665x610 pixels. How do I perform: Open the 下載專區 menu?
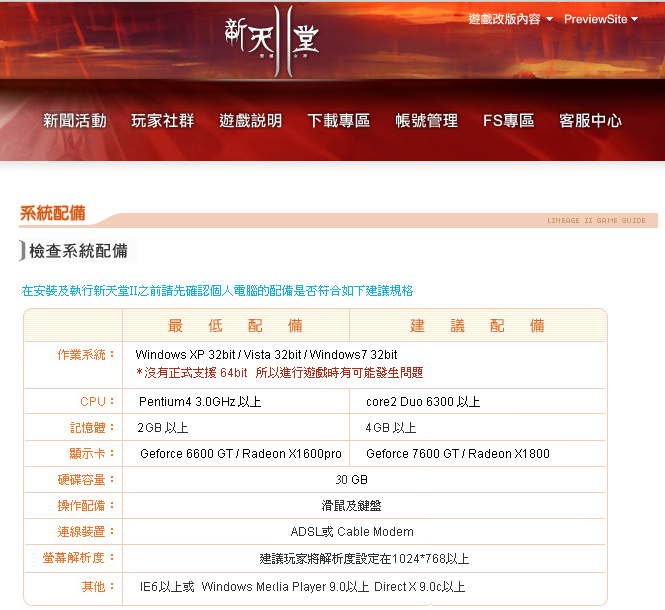click(x=339, y=121)
